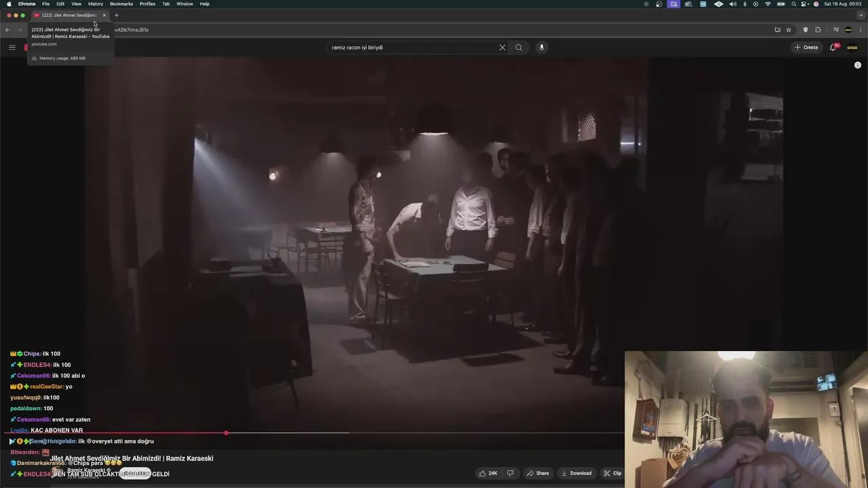Share the video
The height and width of the screenshot is (488, 868).
pos(538,473)
